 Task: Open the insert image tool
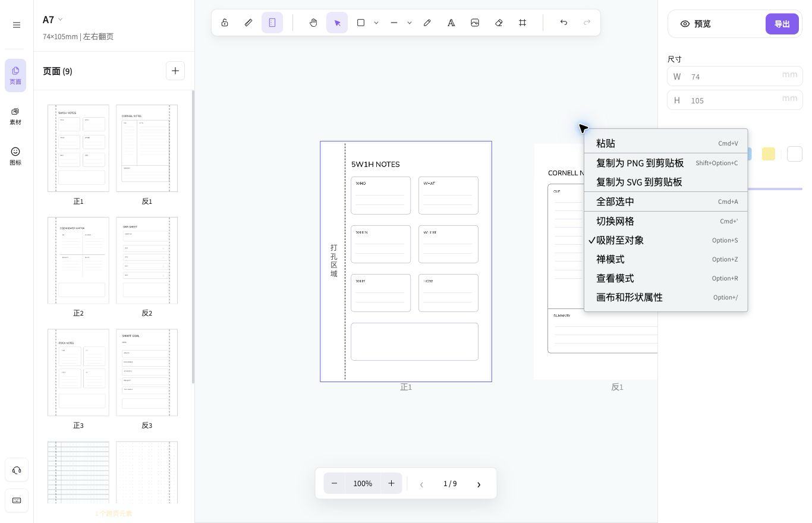[x=475, y=23]
